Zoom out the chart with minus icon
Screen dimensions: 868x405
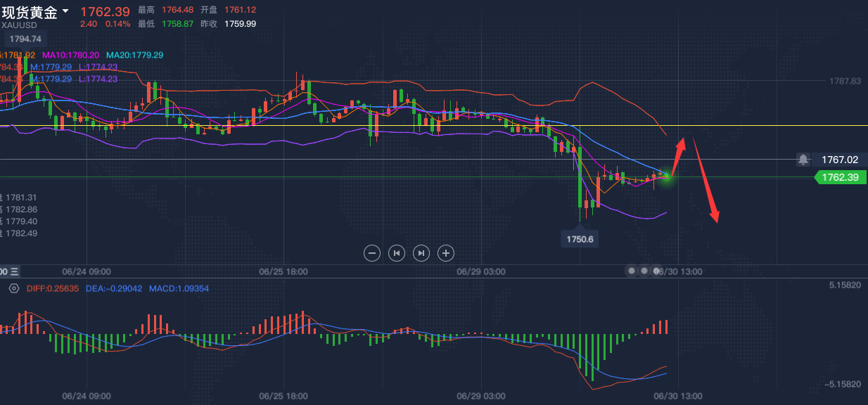click(373, 253)
